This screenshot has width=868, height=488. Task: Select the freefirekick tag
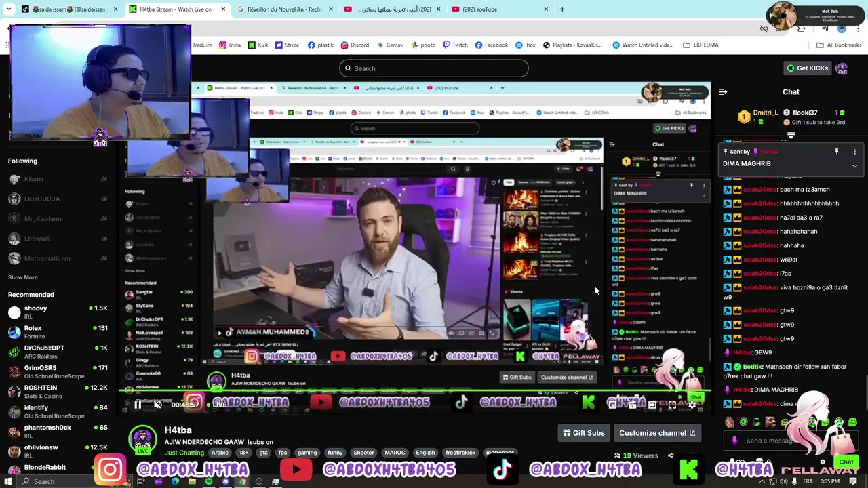tap(460, 453)
